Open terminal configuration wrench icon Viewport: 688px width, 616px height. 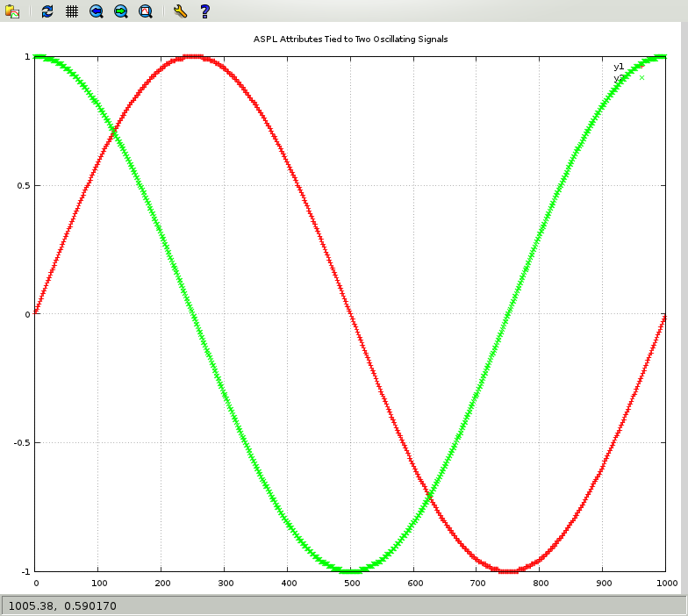click(181, 11)
